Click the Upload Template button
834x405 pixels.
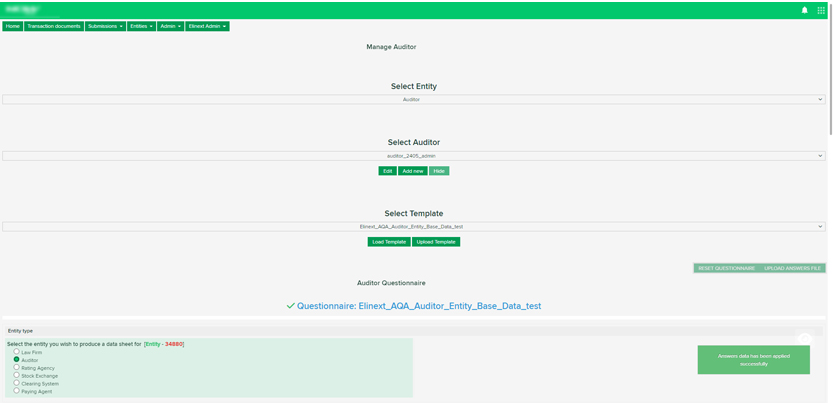pos(436,242)
